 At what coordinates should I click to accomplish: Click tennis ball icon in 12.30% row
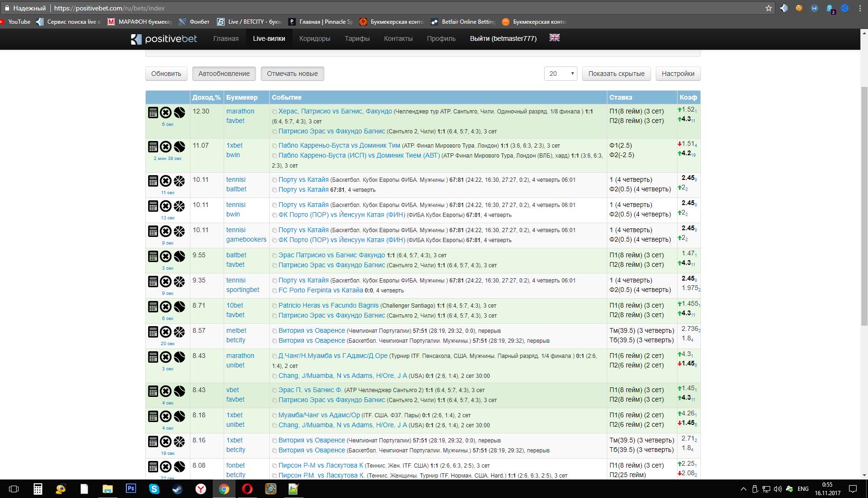coord(179,113)
